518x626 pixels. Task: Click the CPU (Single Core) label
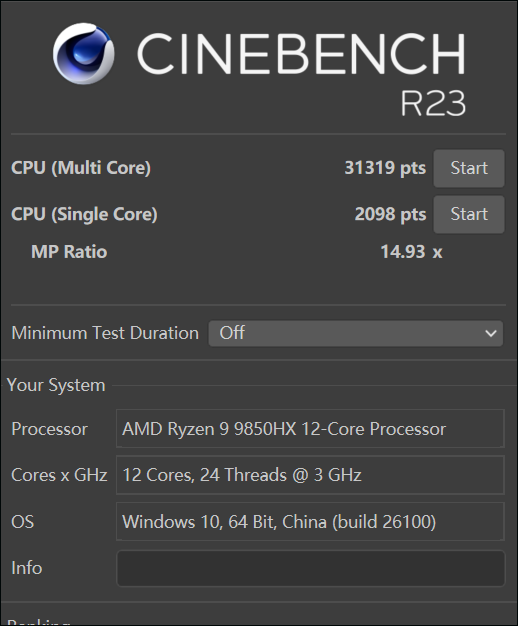(x=84, y=214)
